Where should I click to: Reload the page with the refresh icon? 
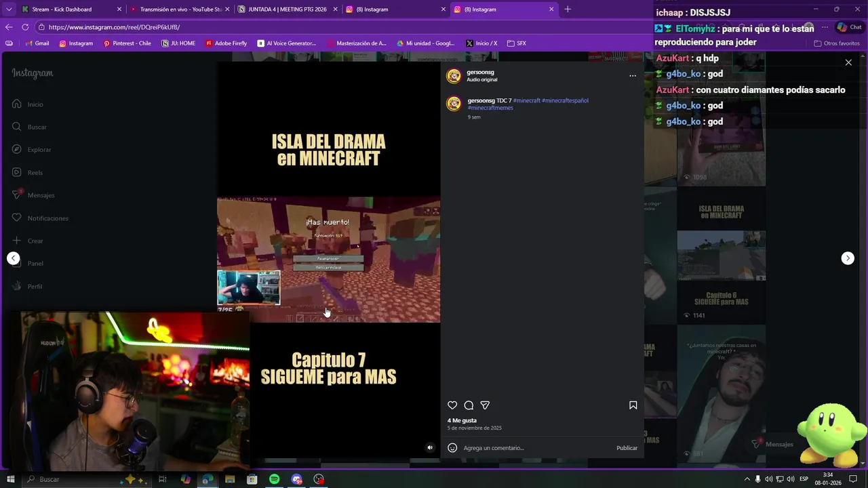(x=25, y=27)
